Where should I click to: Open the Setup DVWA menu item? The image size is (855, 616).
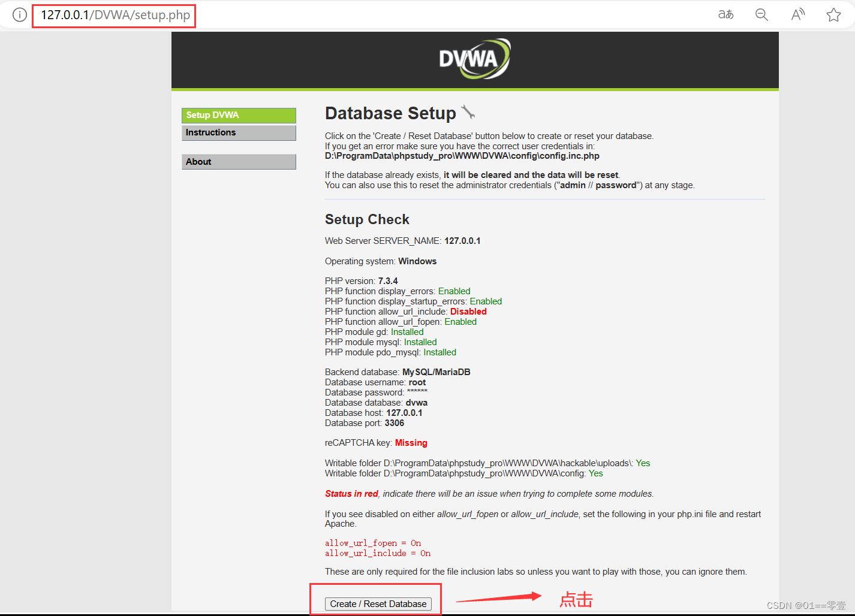[239, 115]
